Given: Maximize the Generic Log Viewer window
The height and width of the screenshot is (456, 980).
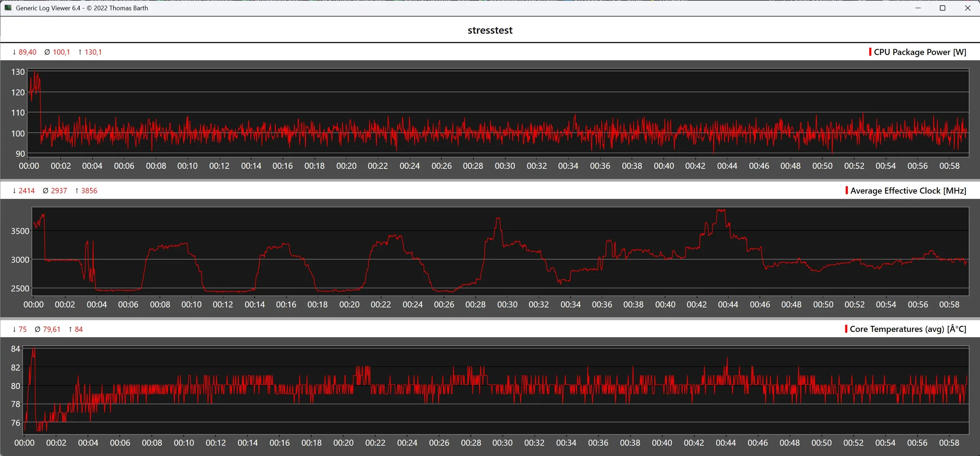Looking at the screenshot, I should (x=942, y=8).
